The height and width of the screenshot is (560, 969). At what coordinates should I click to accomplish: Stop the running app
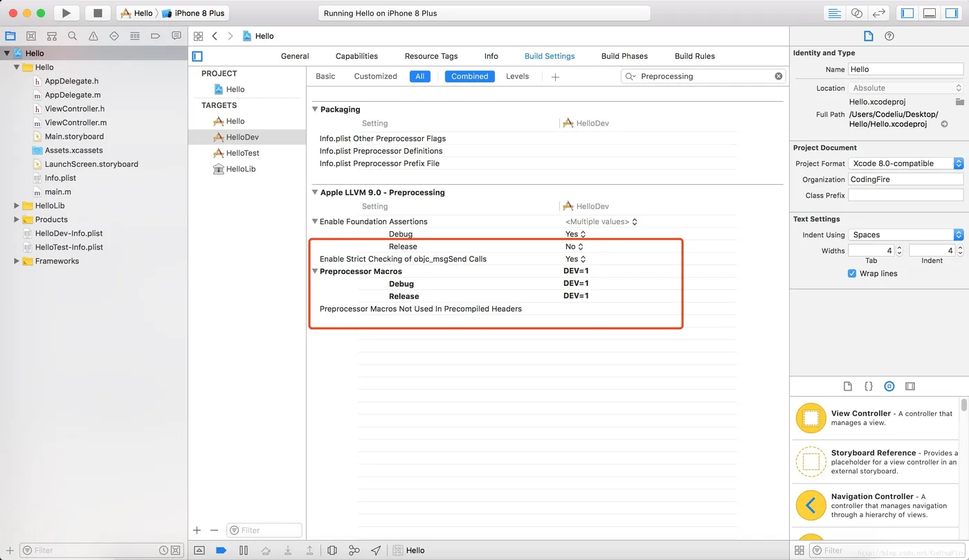98,13
